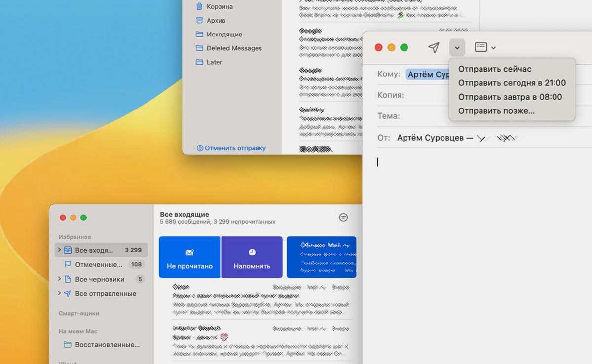Open the header fields format icon

point(481,47)
